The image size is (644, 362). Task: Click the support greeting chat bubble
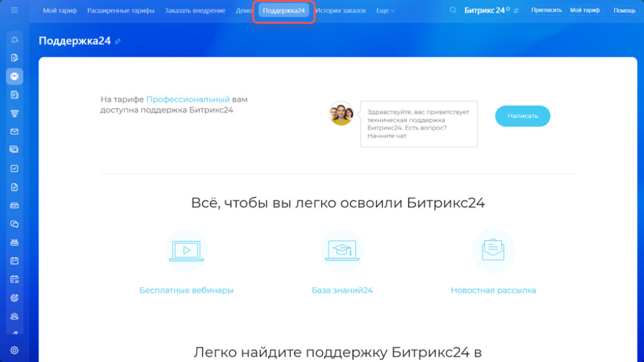coord(419,124)
